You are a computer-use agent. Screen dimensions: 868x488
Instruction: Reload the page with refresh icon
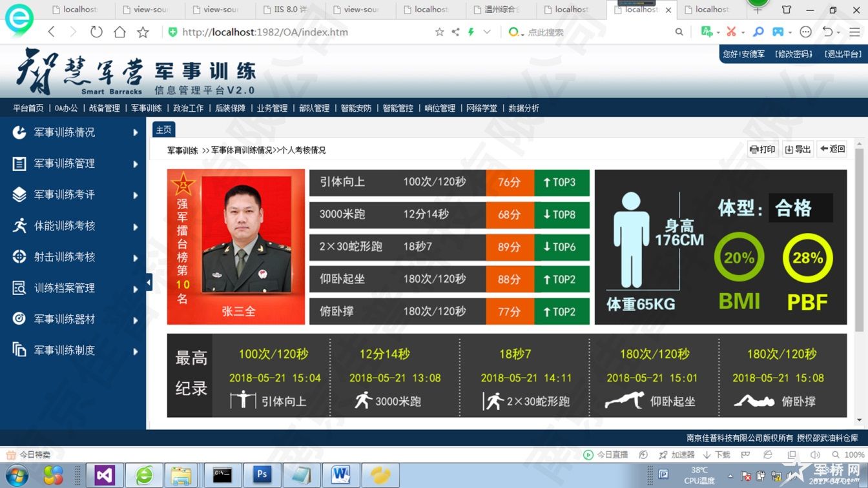tap(96, 32)
